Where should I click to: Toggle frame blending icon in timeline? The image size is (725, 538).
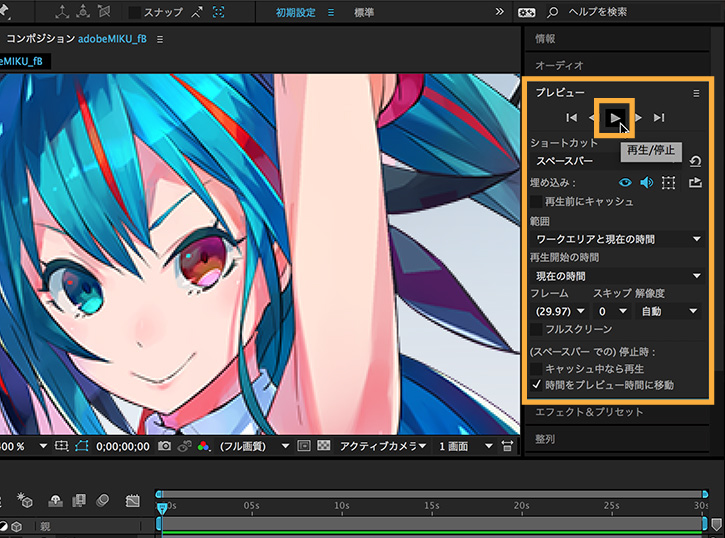coord(79,501)
